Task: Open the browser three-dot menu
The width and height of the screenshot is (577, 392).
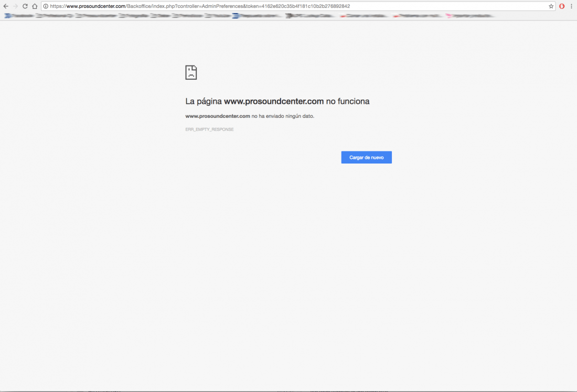Action: click(571, 6)
